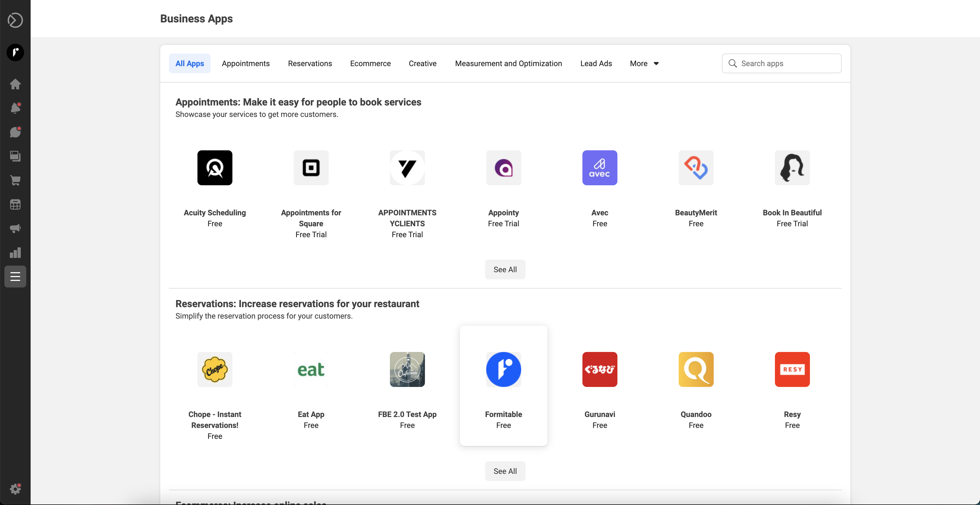This screenshot has height=505, width=980.
Task: Click the BeautyMerit title text
Action: (x=696, y=213)
